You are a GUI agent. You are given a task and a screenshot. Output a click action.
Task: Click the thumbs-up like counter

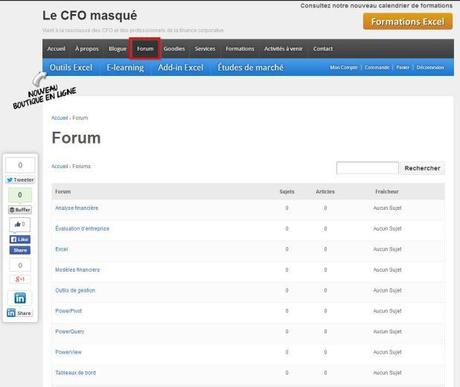[x=20, y=224]
